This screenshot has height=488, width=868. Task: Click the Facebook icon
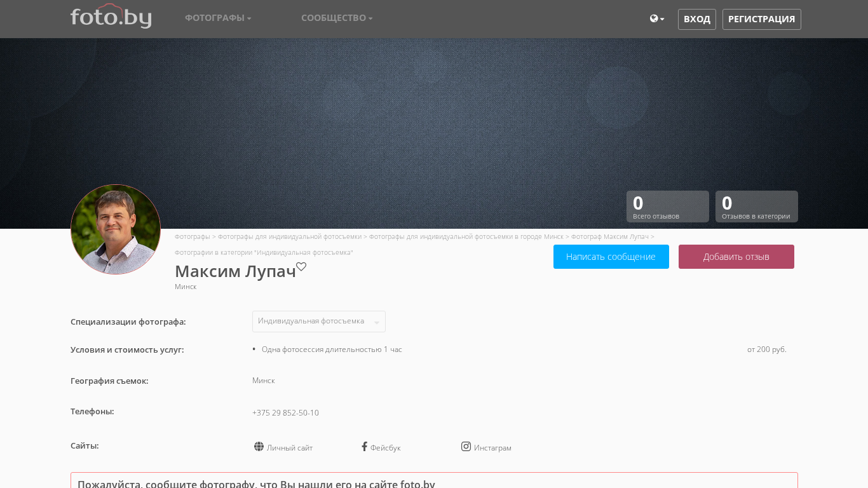[x=365, y=447]
